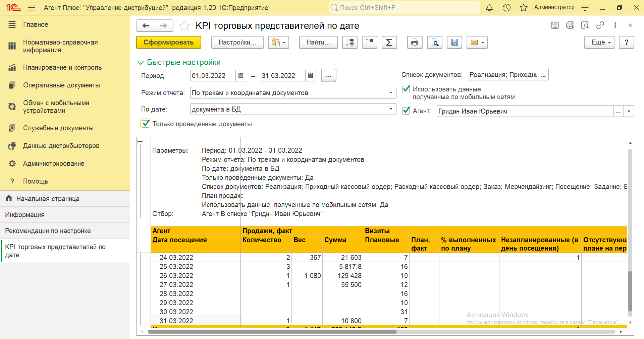Click the preview icon at top right
Image resolution: width=644 pixels, height=339 pixels.
[x=585, y=25]
